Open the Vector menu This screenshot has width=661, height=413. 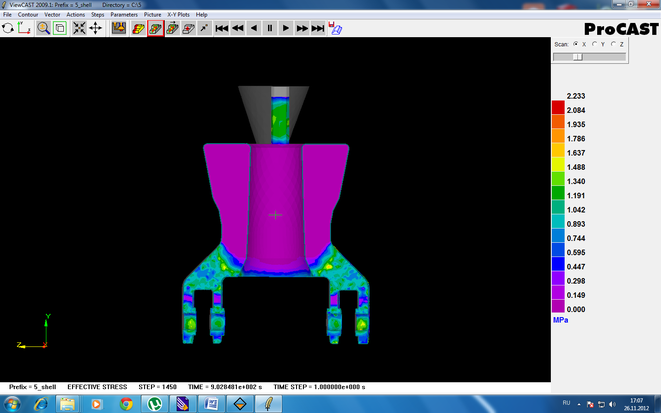[52, 15]
